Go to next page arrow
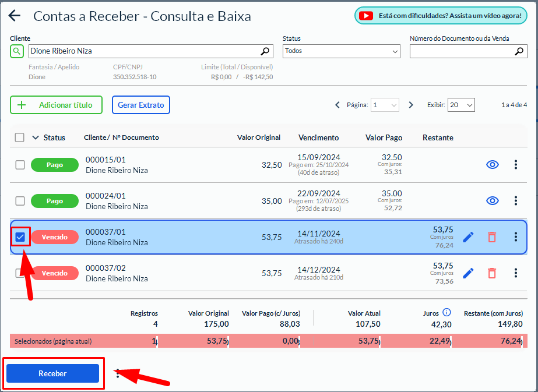 [411, 105]
